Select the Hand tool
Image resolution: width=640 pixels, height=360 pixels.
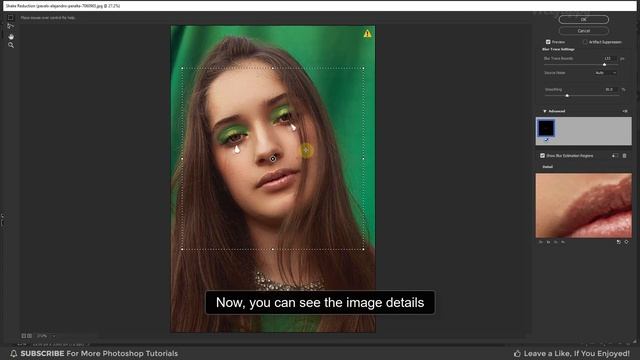coord(11,36)
